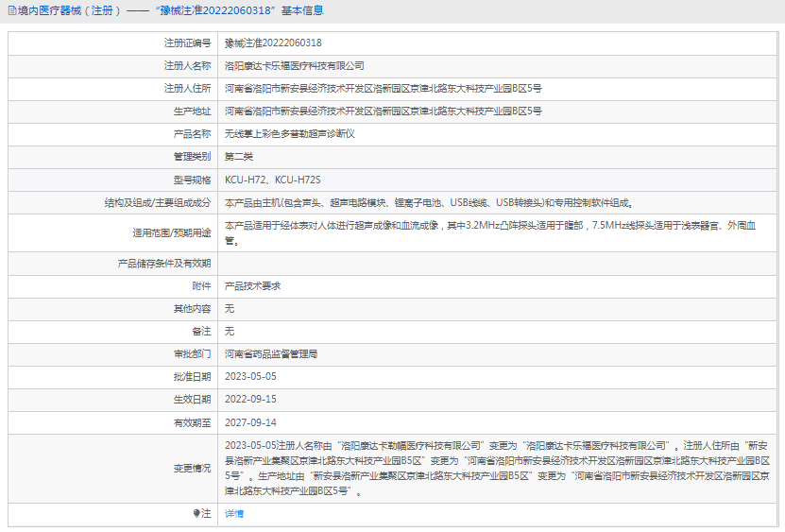
Task: Select the value 河南省药品监督管理局
Action: [271, 354]
